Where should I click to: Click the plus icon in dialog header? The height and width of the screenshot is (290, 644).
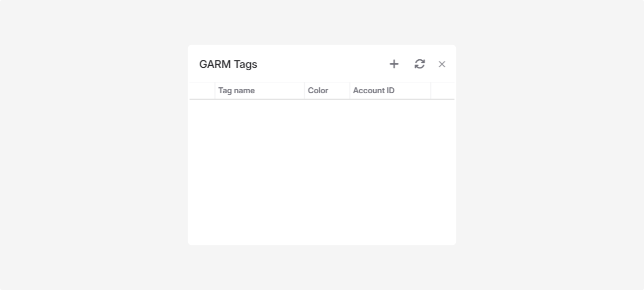(394, 64)
